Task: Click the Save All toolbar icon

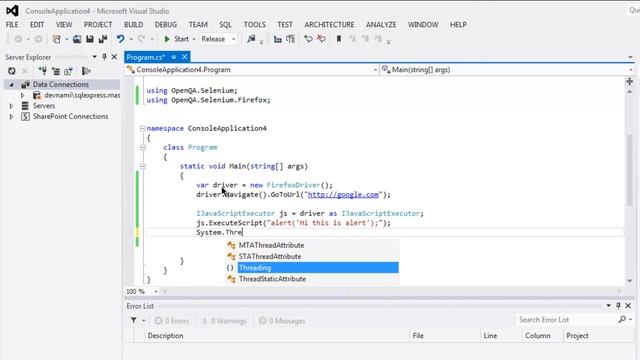Action: (x=103, y=39)
